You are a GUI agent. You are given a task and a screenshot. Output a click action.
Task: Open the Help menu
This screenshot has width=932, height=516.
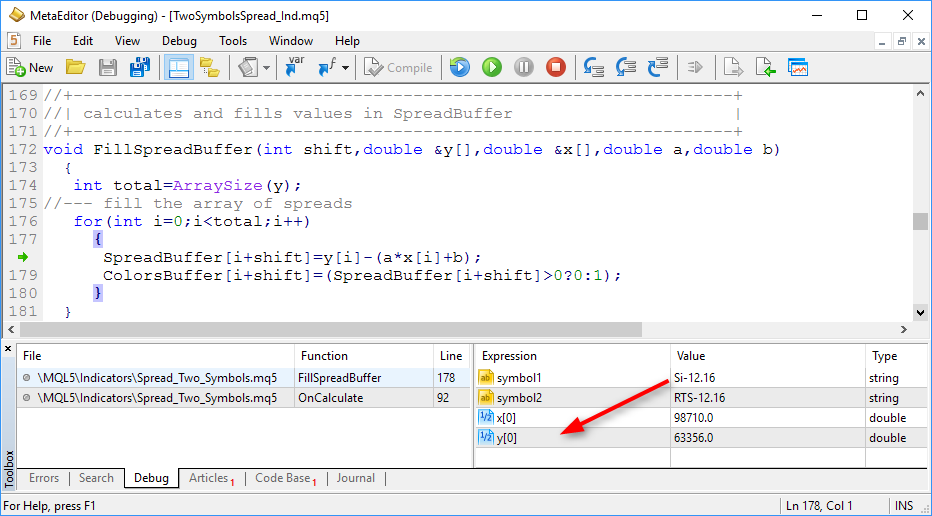pos(347,41)
